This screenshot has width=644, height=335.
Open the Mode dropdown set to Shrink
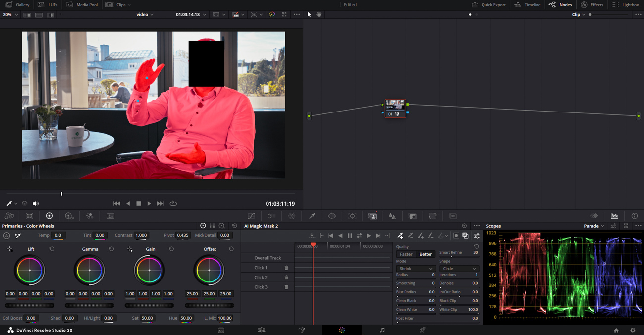(x=415, y=269)
